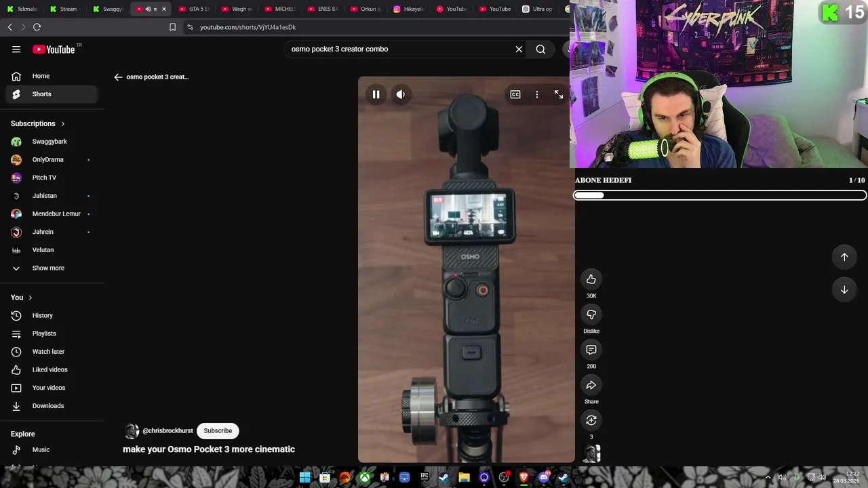
Task: Click the browser back arrow
Action: [x=10, y=27]
